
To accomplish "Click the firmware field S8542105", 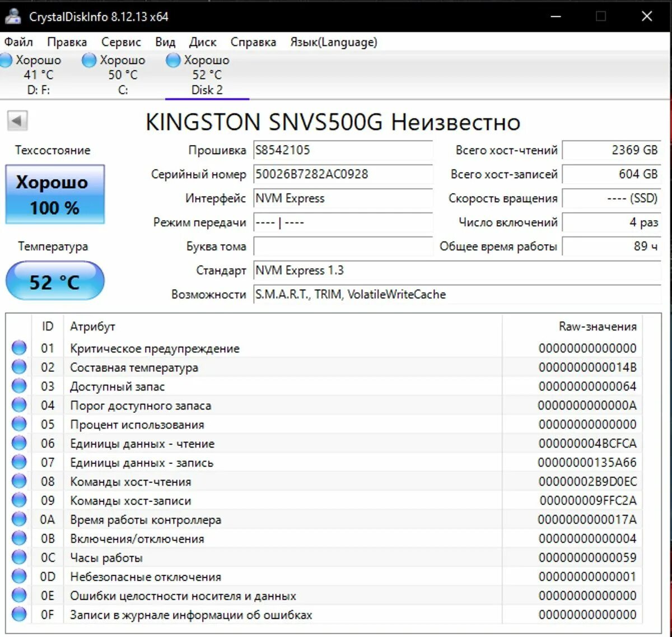I will click(x=343, y=150).
